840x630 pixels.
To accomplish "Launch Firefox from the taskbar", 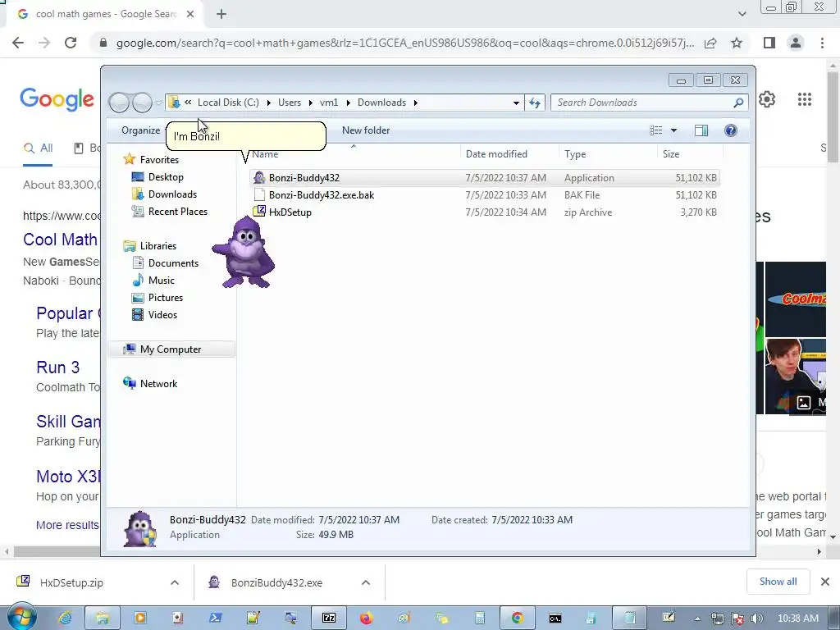I will pyautogui.click(x=367, y=619).
